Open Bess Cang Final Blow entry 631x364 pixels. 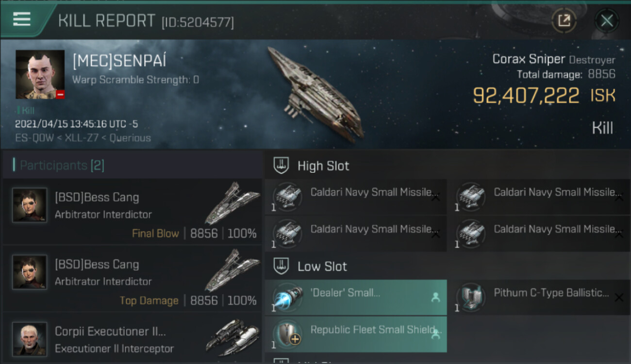pyautogui.click(x=132, y=212)
